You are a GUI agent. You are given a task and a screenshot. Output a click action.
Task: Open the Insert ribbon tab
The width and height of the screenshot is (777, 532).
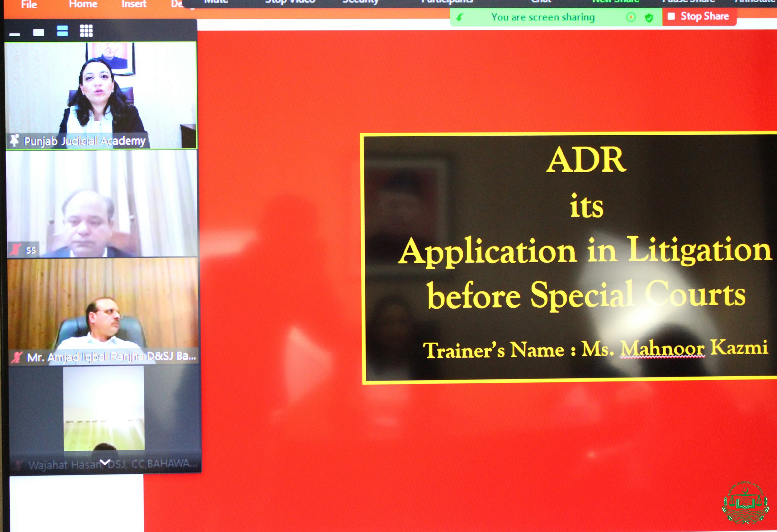tap(134, 4)
